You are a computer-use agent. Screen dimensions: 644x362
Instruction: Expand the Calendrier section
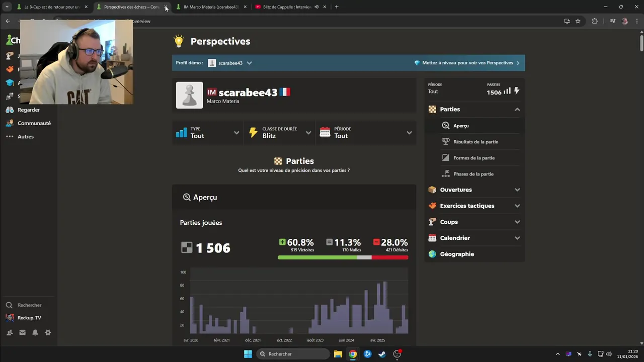tap(474, 238)
